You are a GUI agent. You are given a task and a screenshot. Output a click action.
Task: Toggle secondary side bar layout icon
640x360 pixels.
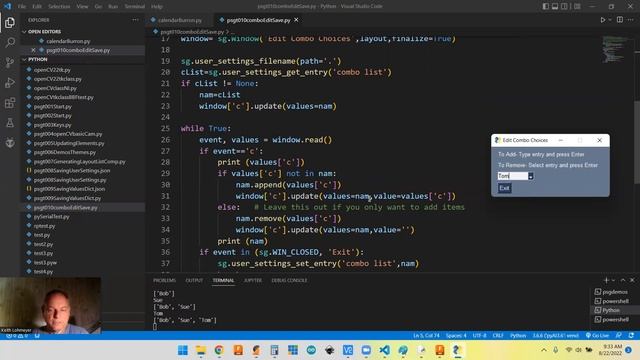(x=564, y=6)
